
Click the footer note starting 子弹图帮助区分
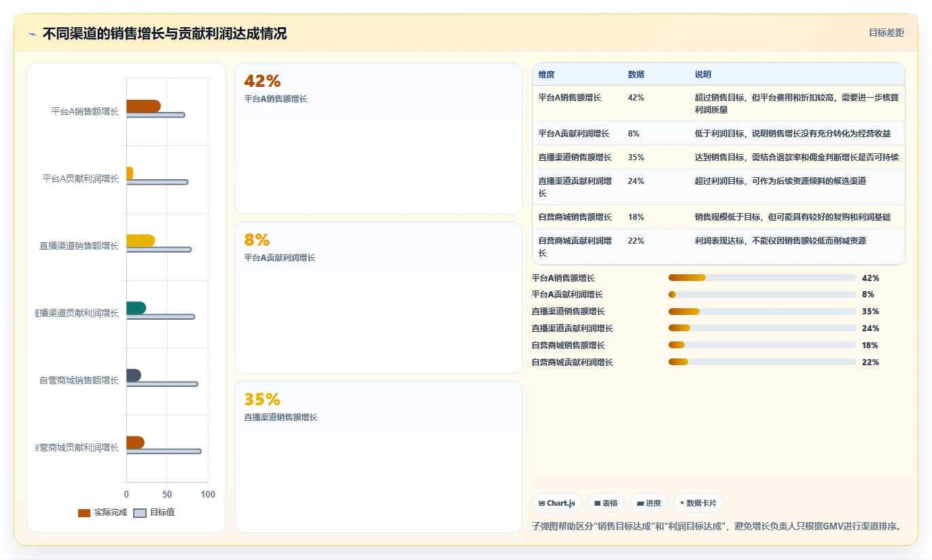click(x=716, y=525)
